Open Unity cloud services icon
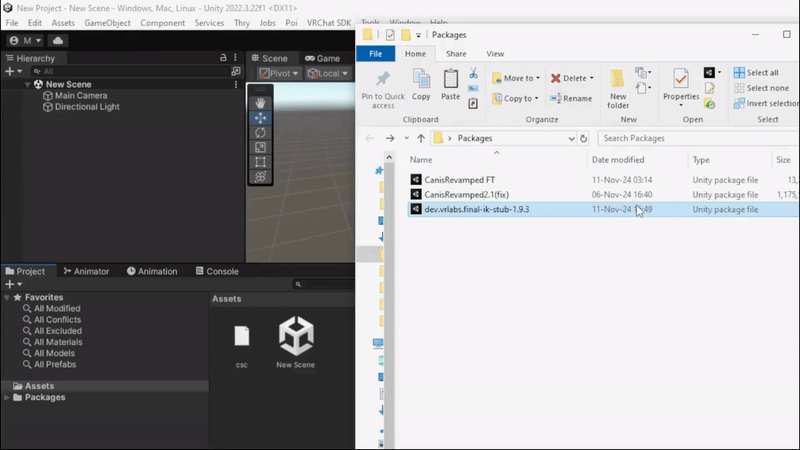Image resolution: width=800 pixels, height=450 pixels. point(58,40)
